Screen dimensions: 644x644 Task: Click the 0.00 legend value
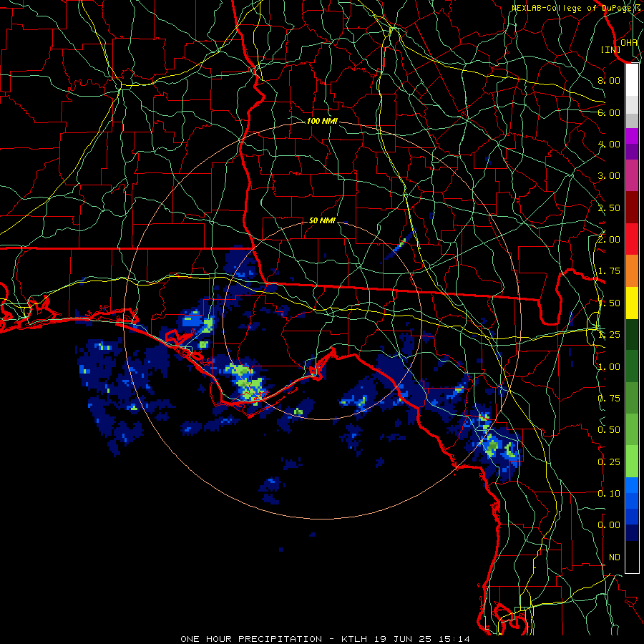(x=609, y=525)
